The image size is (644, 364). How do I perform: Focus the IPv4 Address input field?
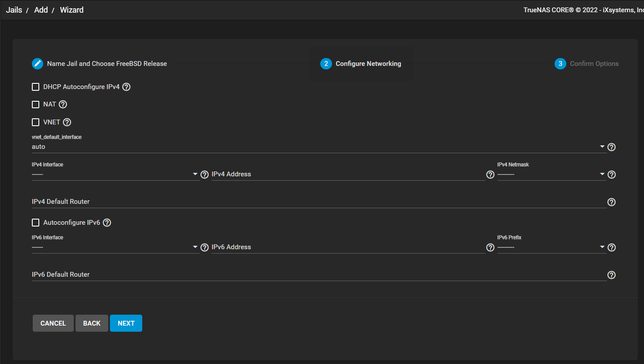tap(348, 174)
